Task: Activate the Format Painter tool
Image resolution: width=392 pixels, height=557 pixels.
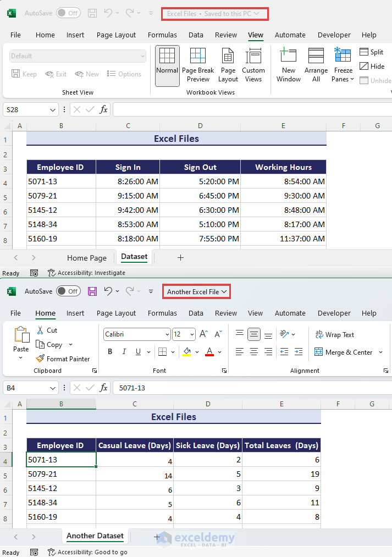Action: [x=63, y=359]
